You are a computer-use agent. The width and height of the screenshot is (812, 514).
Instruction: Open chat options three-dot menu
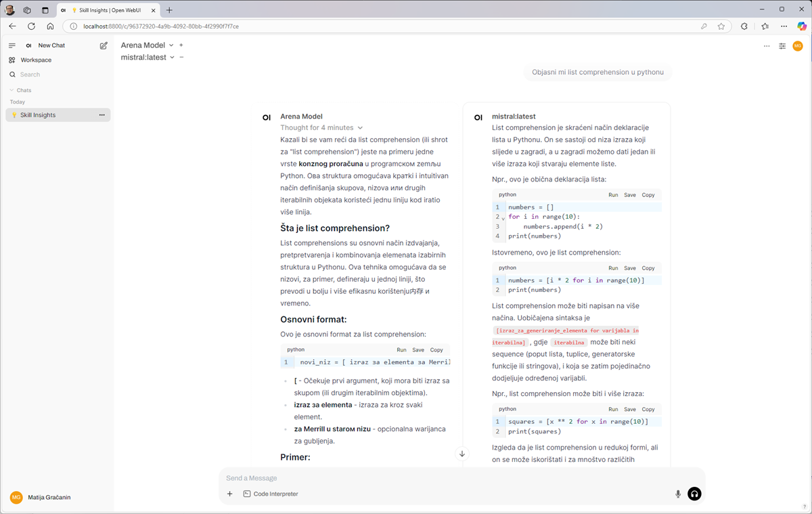(767, 46)
